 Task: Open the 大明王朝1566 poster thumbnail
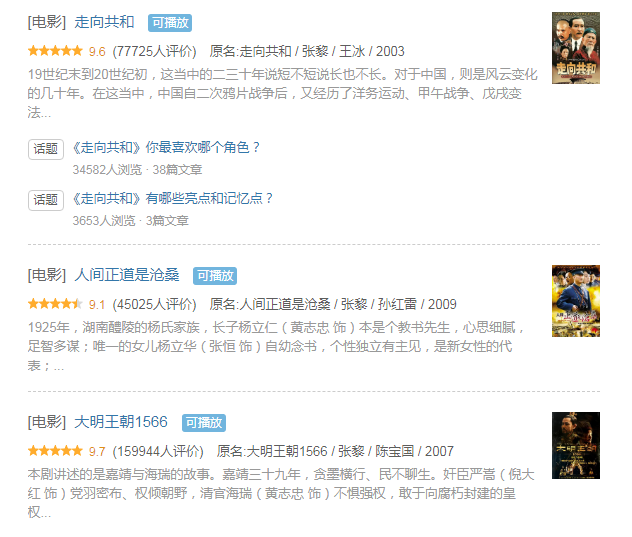pos(576,445)
